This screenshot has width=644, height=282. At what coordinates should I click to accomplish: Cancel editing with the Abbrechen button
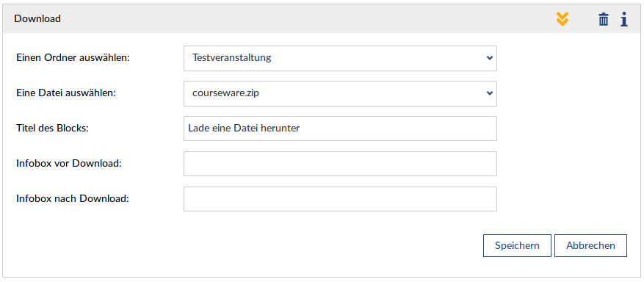(x=590, y=245)
